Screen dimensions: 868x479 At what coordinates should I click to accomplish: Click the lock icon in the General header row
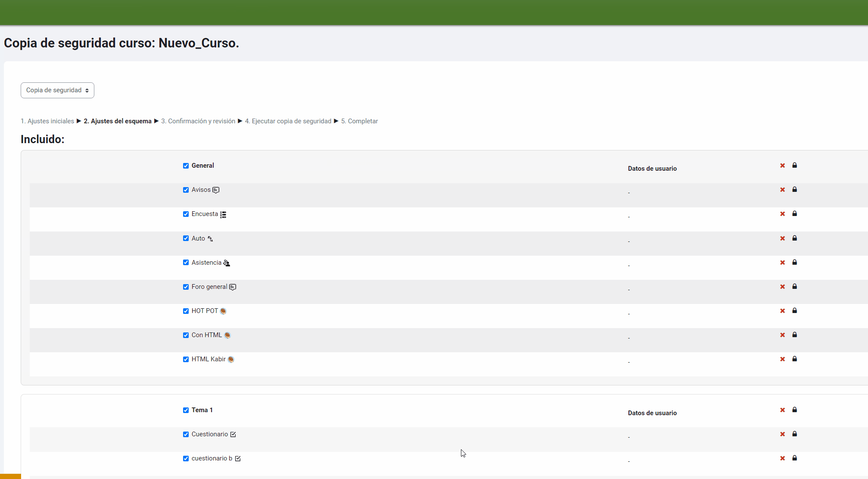[794, 166]
